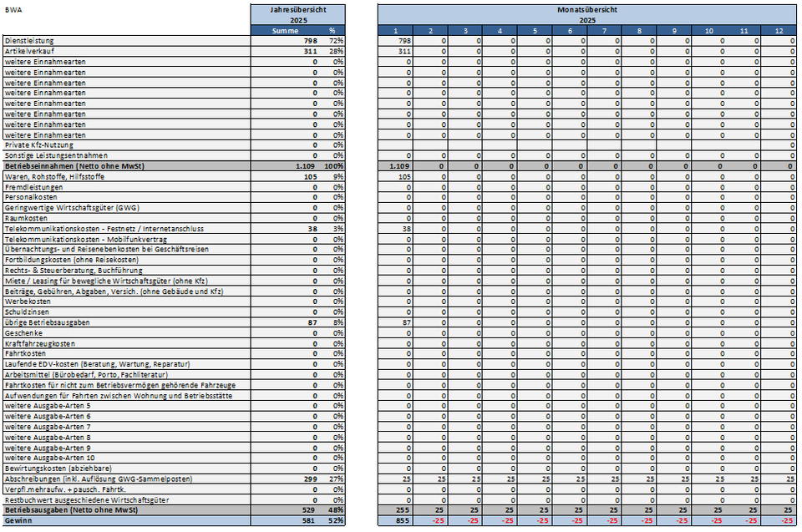Select the Schuldzinsen row label
Screen dimensions: 802x532
pos(27,312)
